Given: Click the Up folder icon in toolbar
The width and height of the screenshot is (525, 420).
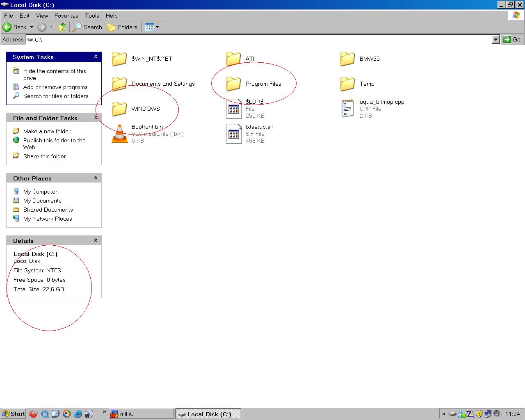Looking at the screenshot, I should 62,27.
